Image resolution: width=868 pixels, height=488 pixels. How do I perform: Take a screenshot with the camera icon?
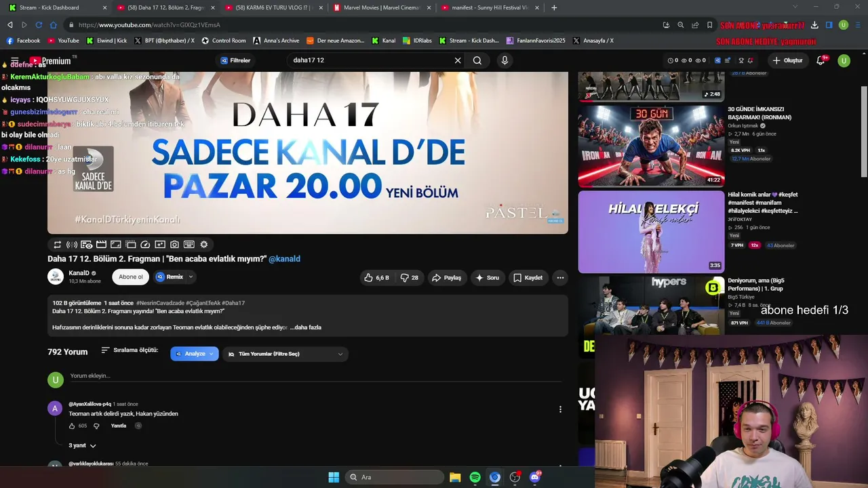[174, 245]
